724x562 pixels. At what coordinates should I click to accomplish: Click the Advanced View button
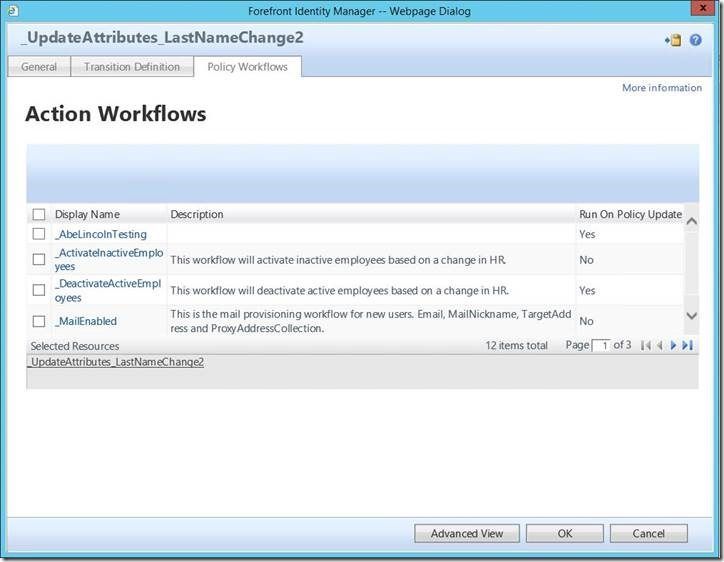[x=467, y=533]
